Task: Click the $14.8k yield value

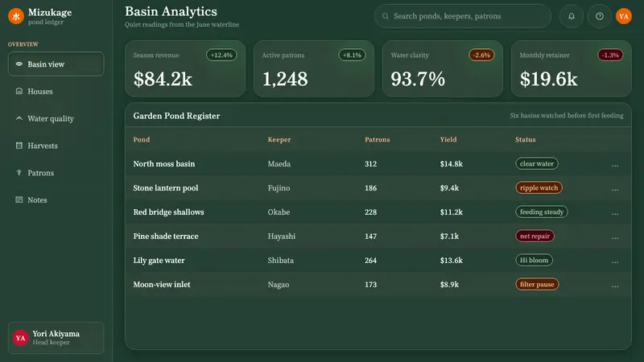Action: [452, 164]
